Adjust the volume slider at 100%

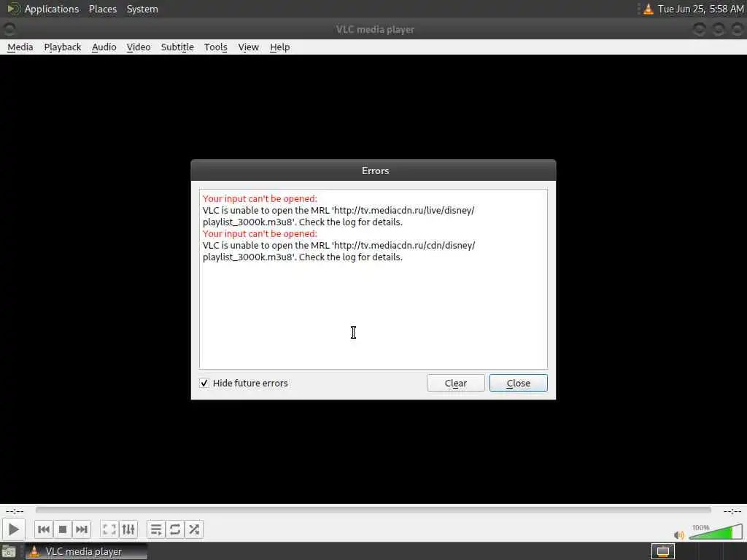(x=716, y=532)
